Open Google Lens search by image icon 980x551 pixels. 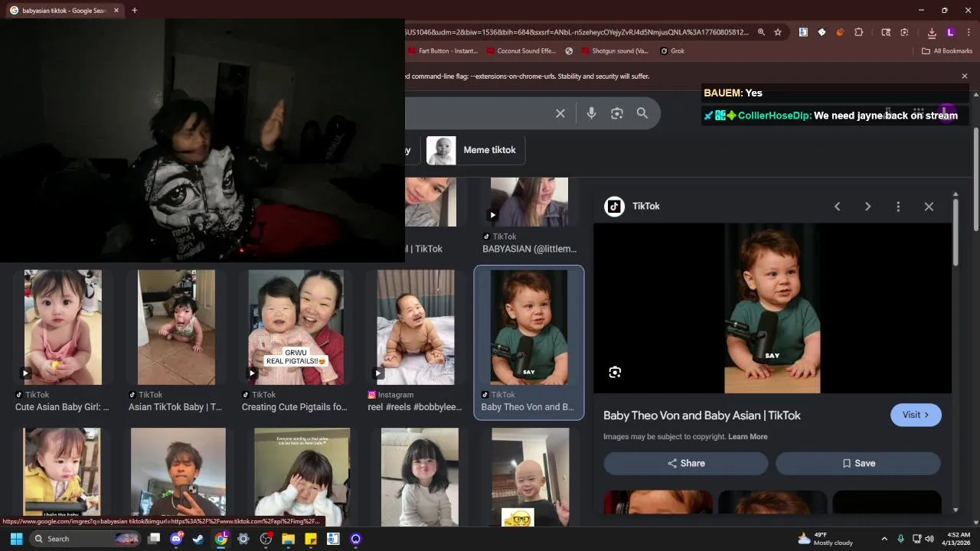tap(617, 113)
